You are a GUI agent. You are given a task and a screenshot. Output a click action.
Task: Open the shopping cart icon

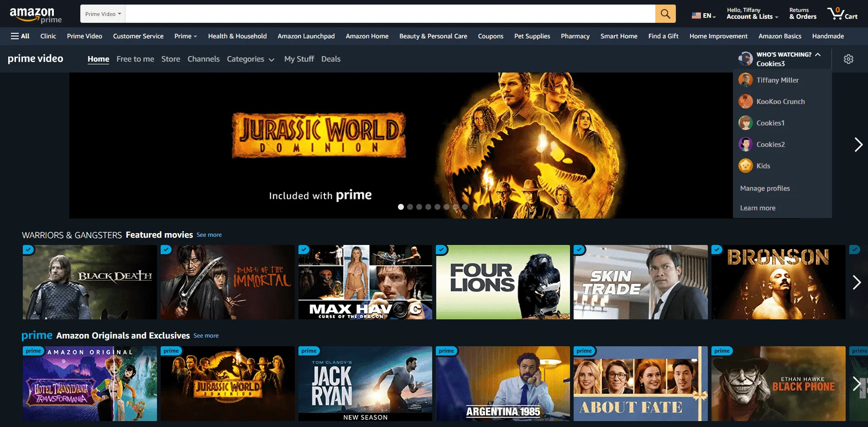click(x=842, y=14)
